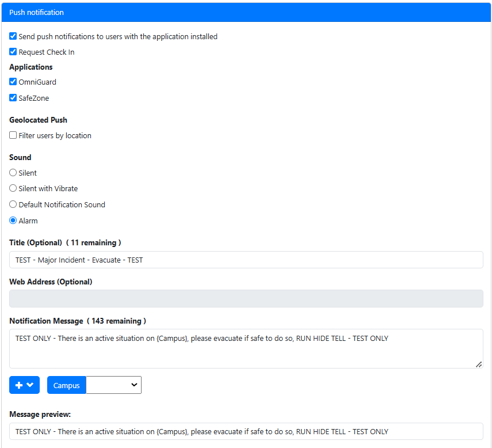
Task: Click the blue Campus button
Action: 67,385
